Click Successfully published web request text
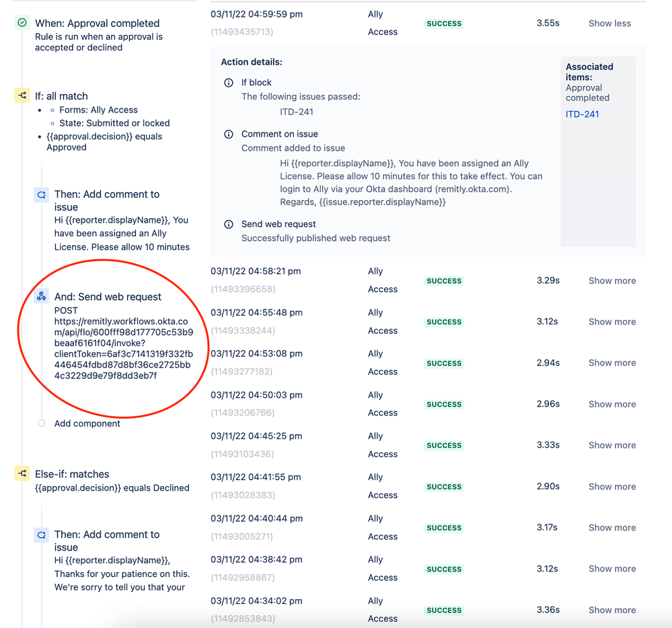672x628 pixels. 316,238
